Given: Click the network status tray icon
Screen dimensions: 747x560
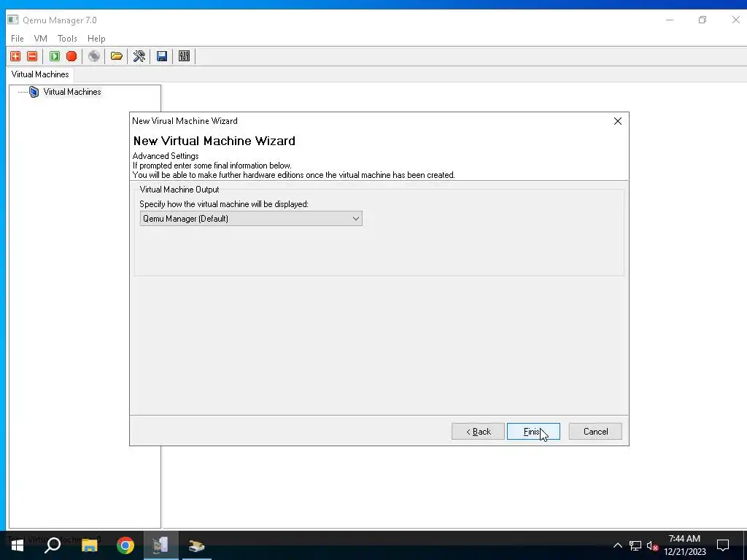Looking at the screenshot, I should 635,545.
